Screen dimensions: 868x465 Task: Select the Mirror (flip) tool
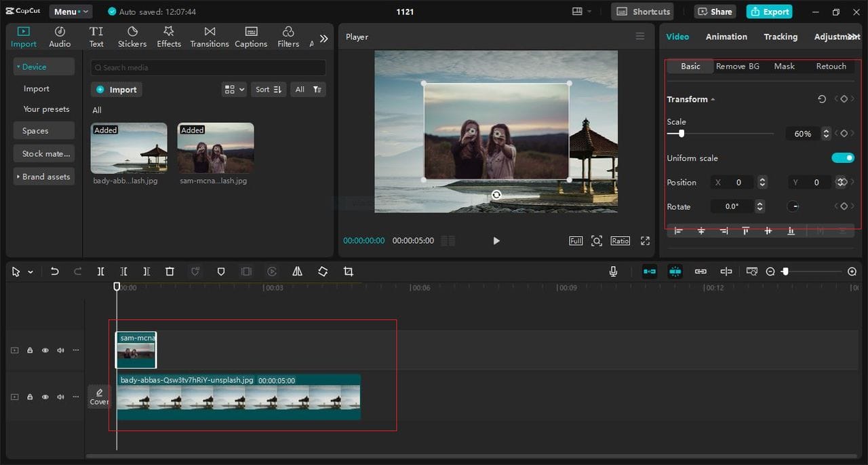pyautogui.click(x=297, y=272)
